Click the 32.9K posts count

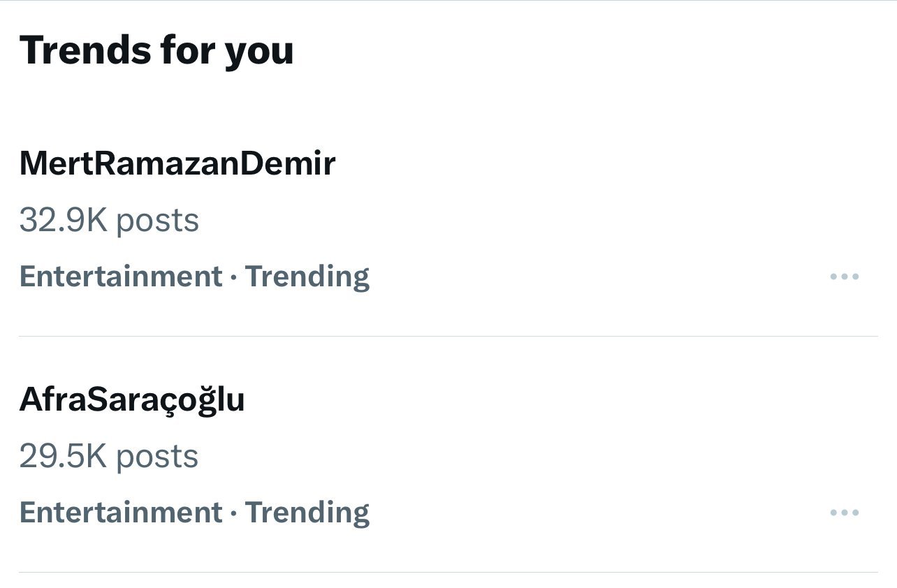pos(109,220)
